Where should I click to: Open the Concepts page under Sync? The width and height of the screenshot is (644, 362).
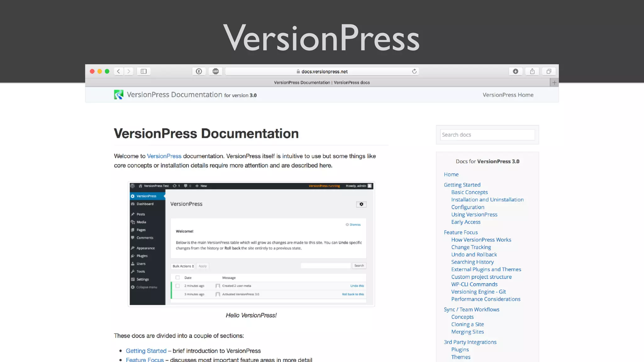click(462, 317)
